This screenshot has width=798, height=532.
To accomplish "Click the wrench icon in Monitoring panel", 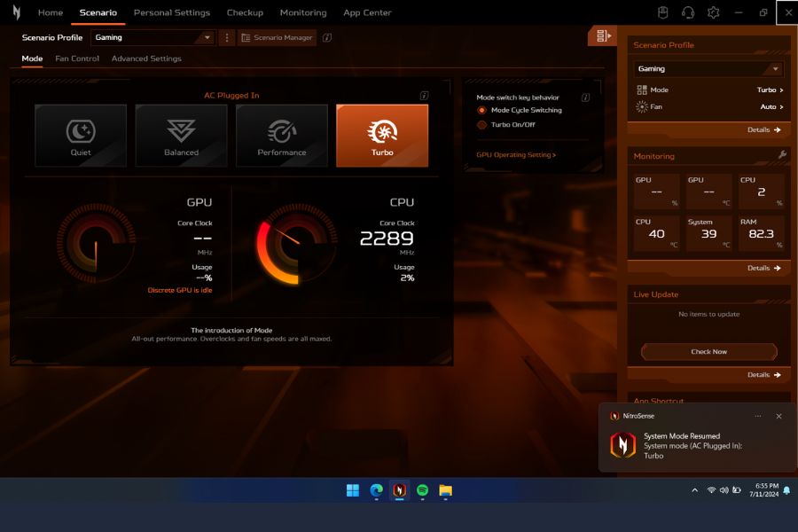I will (x=783, y=156).
